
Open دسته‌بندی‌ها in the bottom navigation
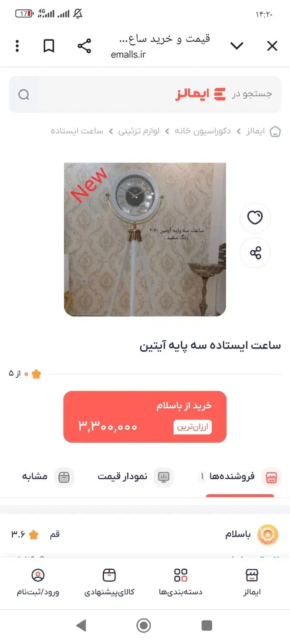tap(180, 582)
